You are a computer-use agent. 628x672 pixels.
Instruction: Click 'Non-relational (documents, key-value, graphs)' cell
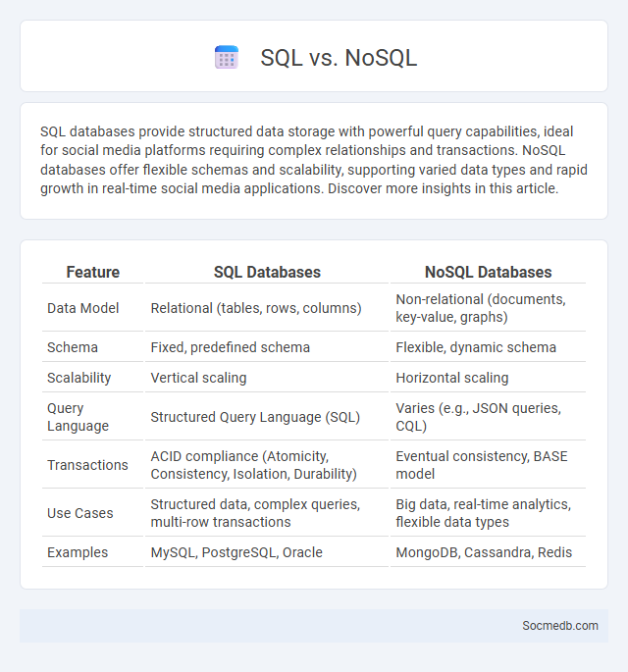(489, 308)
